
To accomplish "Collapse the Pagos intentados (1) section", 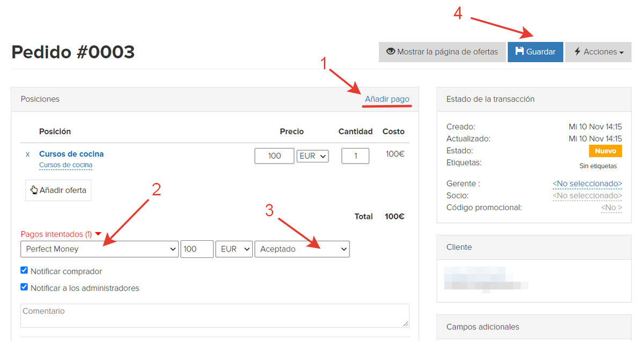I will pyautogui.click(x=61, y=234).
